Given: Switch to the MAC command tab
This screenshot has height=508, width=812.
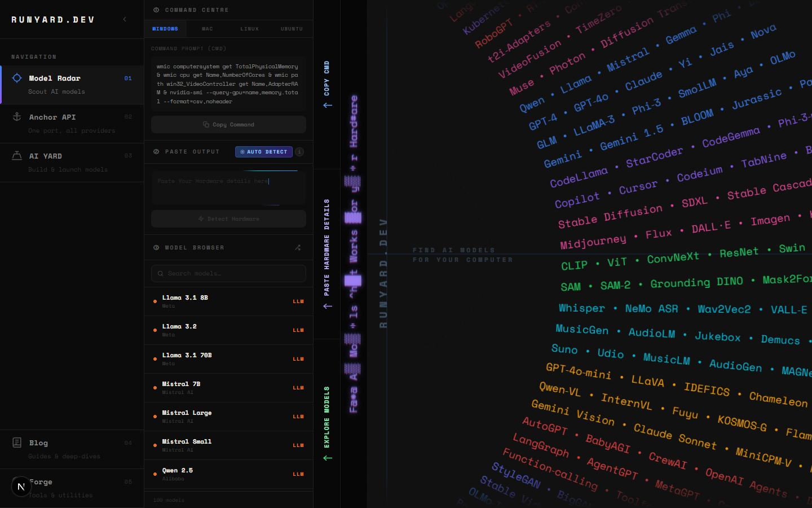Looking at the screenshot, I should coord(207,29).
